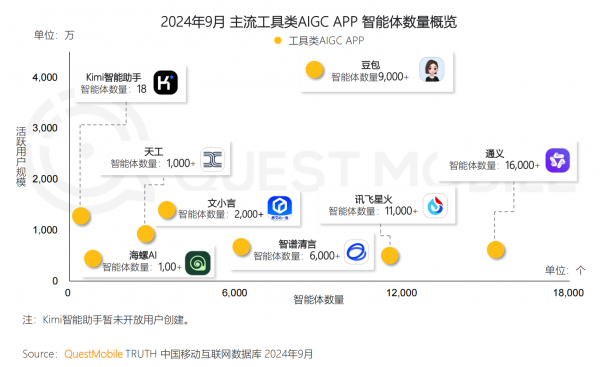This screenshot has width=600, height=367.
Task: Click the 通义 purple app icon
Action: tap(558, 160)
